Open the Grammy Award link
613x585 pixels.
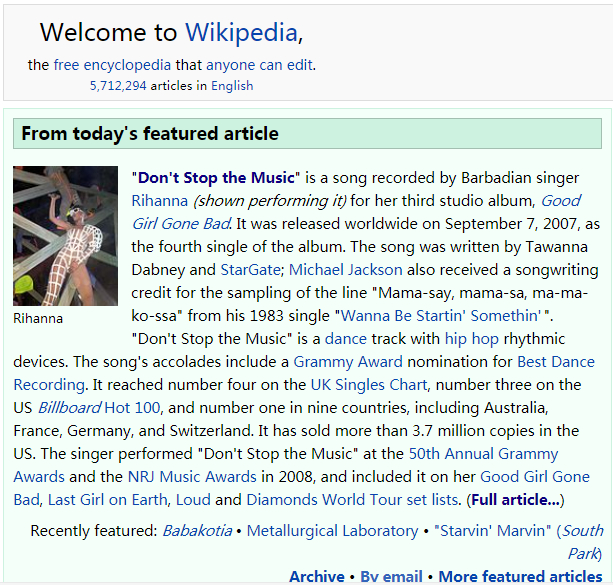(348, 362)
